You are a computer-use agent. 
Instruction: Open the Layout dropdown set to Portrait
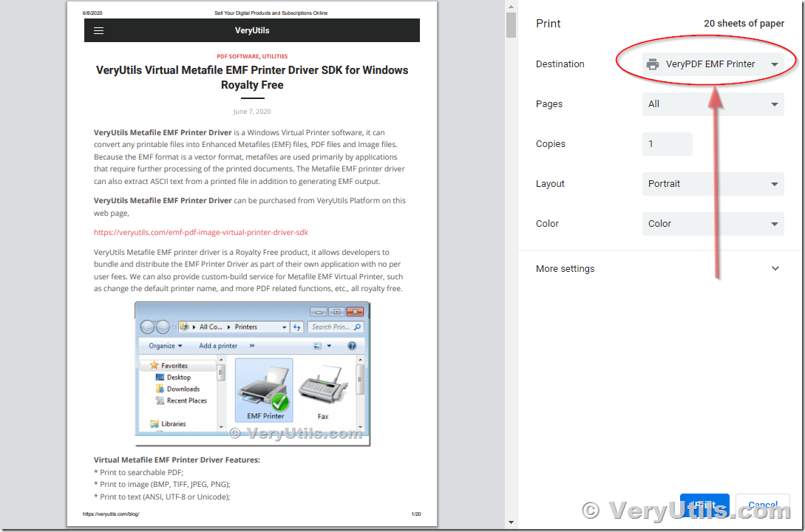(713, 184)
